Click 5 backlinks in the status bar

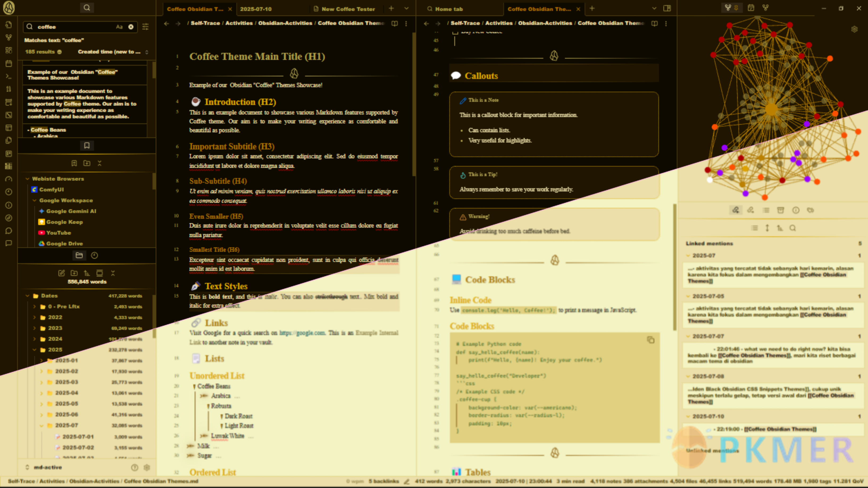tap(384, 481)
